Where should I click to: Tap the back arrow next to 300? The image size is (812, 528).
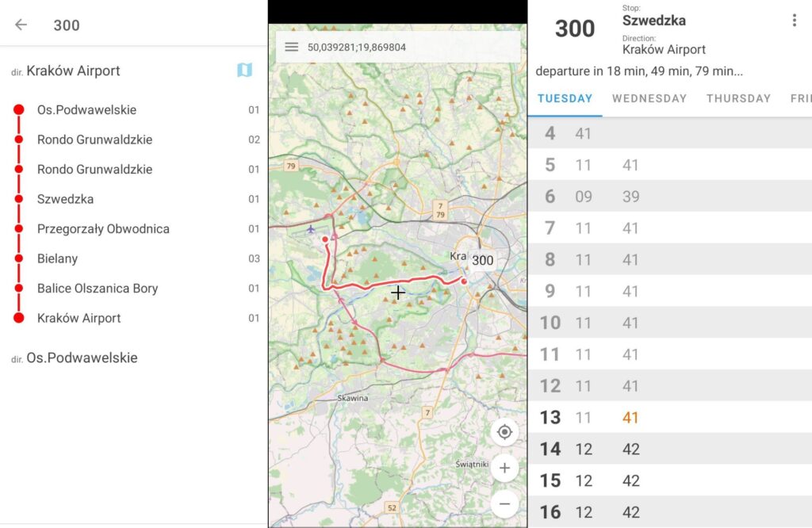point(21,25)
